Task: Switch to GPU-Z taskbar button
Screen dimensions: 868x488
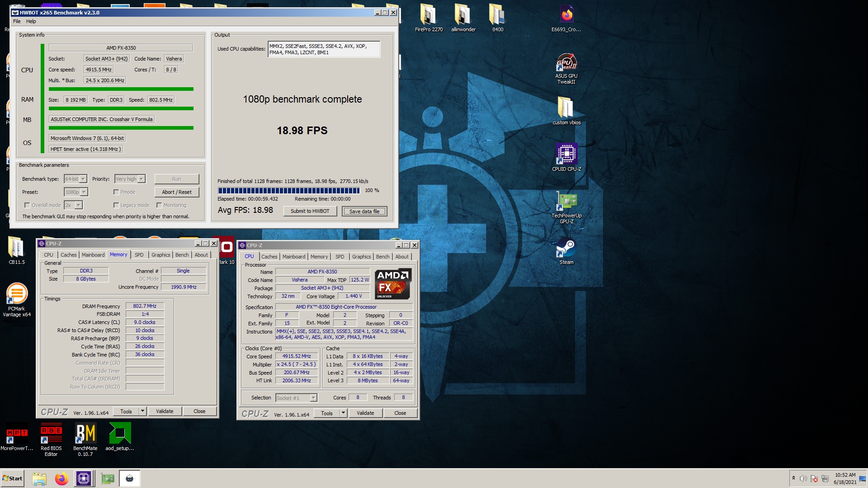Action: tap(108, 479)
